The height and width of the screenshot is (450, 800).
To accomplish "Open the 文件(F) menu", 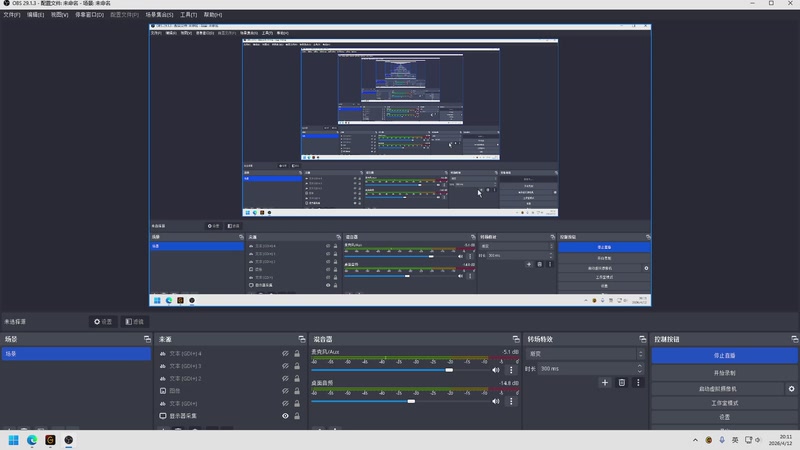I will (x=12, y=15).
